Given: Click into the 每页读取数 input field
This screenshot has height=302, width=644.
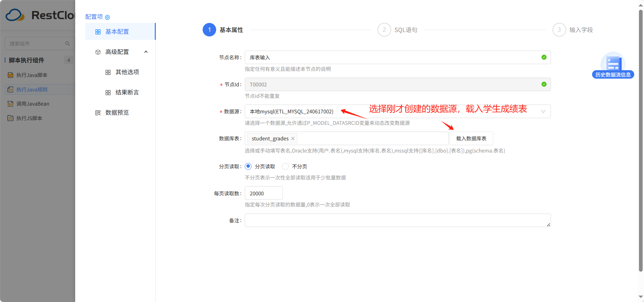Looking at the screenshot, I should click(x=264, y=193).
